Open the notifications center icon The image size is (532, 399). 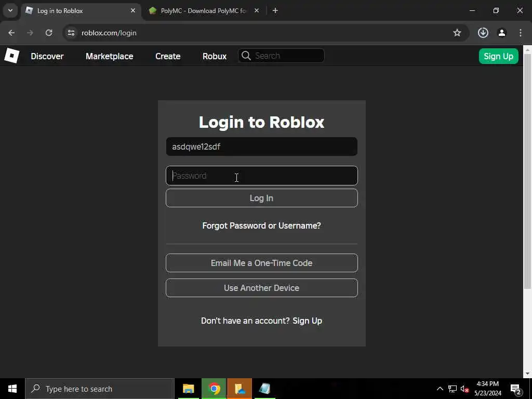tap(515, 389)
